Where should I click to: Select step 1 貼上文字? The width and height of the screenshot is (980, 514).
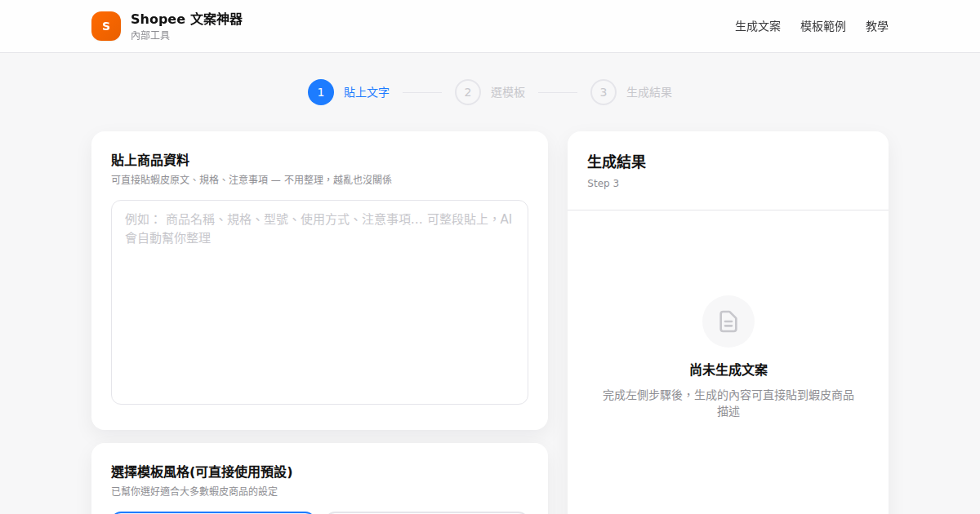[349, 92]
